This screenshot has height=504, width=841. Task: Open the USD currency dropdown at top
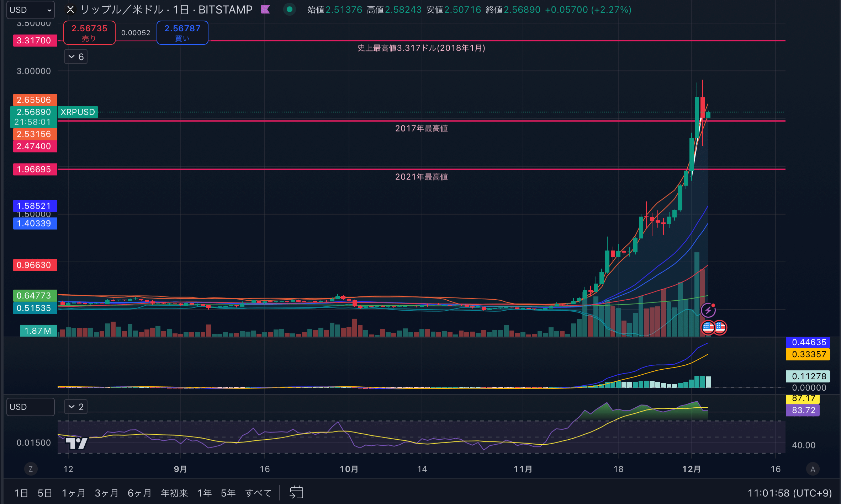31,10
